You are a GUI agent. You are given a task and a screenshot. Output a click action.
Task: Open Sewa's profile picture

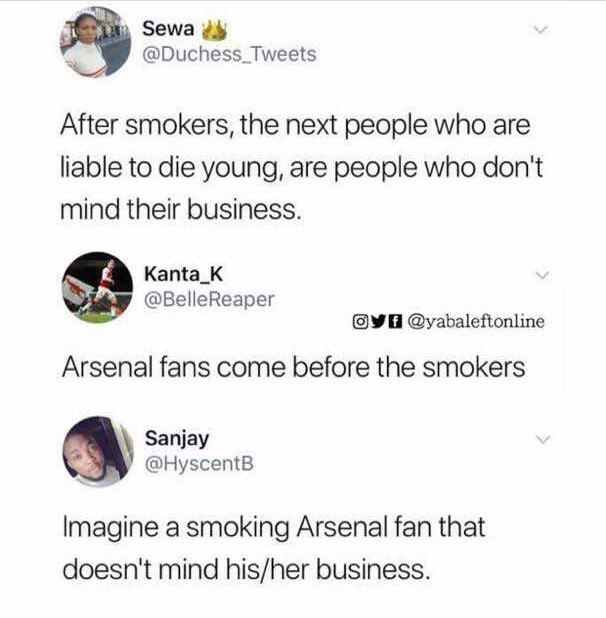(x=95, y=42)
